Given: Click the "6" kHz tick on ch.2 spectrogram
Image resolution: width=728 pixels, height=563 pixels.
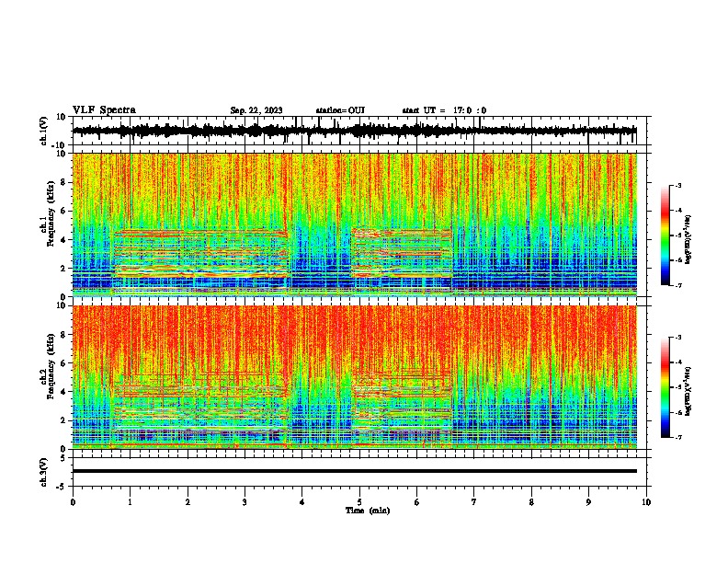Looking at the screenshot, I should pyautogui.click(x=63, y=363).
